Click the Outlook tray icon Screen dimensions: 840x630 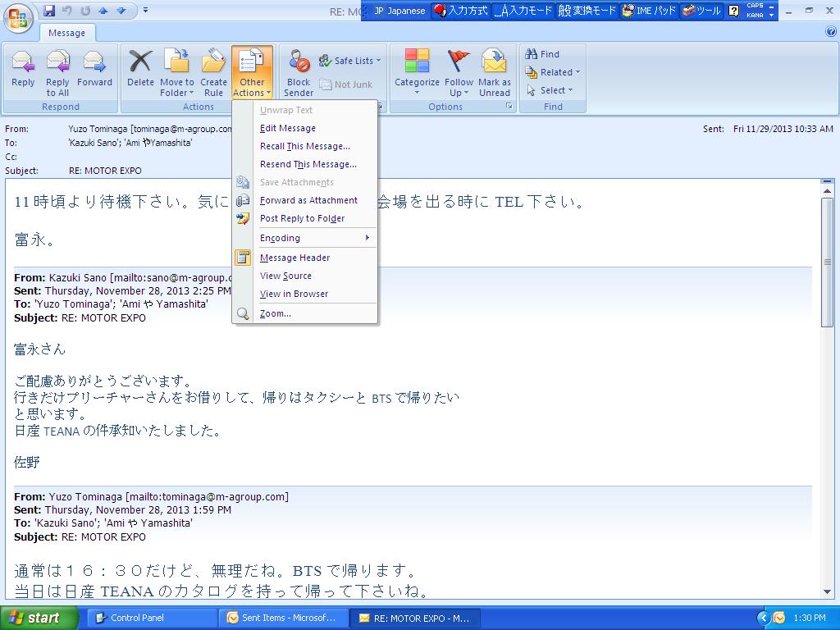pos(779,619)
